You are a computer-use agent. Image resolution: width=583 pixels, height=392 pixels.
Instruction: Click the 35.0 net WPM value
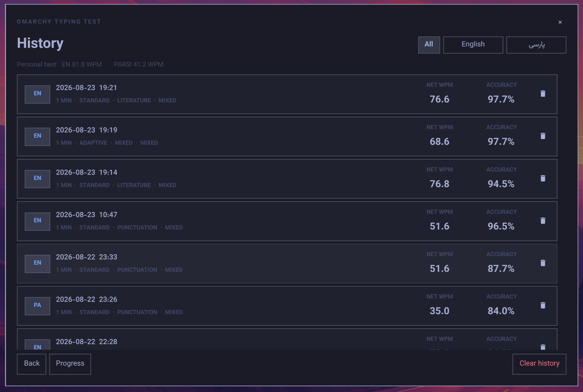coord(439,311)
